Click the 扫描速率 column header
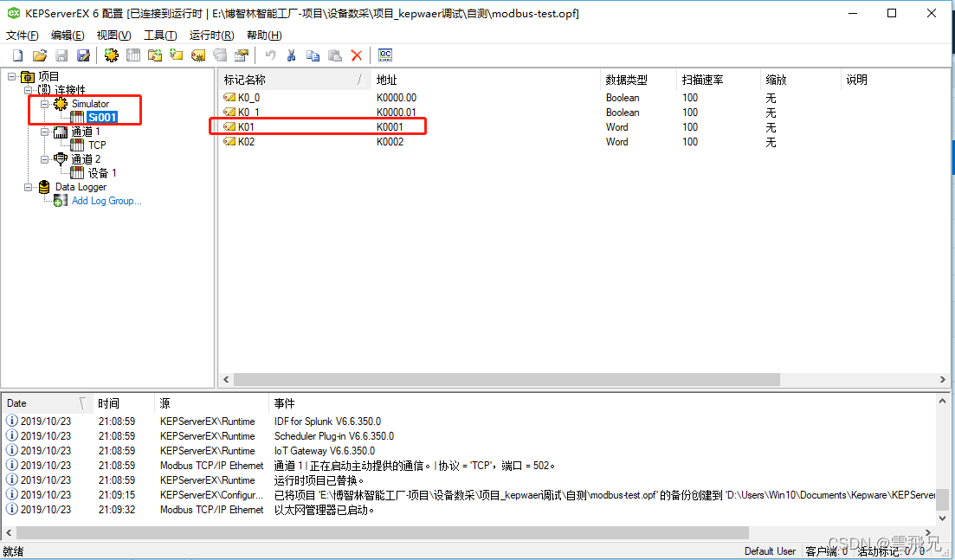The image size is (955, 560). click(719, 80)
